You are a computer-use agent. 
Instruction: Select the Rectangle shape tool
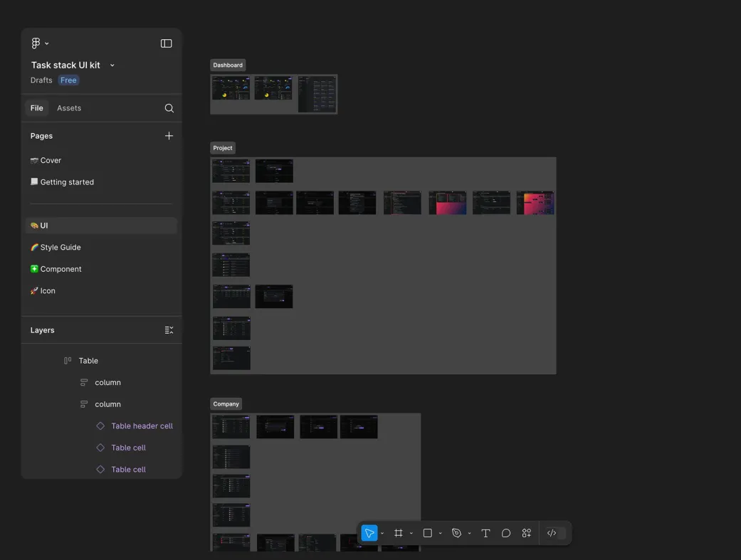(x=428, y=533)
